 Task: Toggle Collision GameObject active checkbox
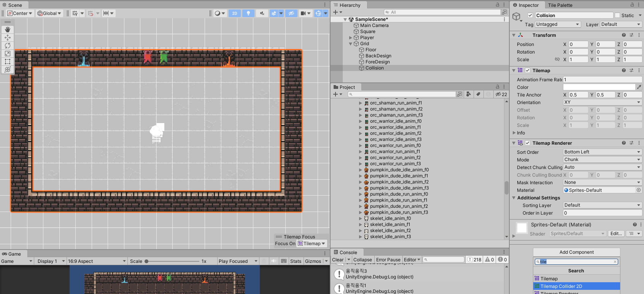[x=530, y=15]
